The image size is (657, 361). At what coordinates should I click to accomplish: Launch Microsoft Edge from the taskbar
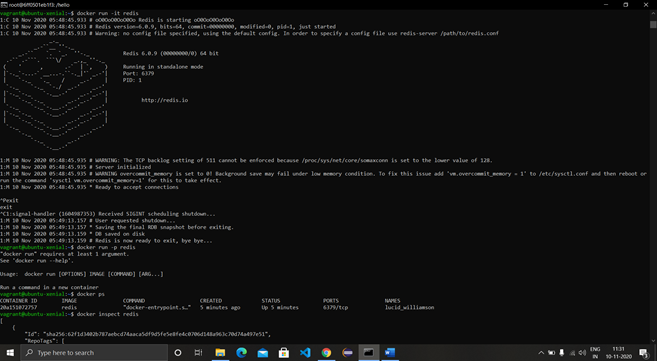tap(241, 353)
